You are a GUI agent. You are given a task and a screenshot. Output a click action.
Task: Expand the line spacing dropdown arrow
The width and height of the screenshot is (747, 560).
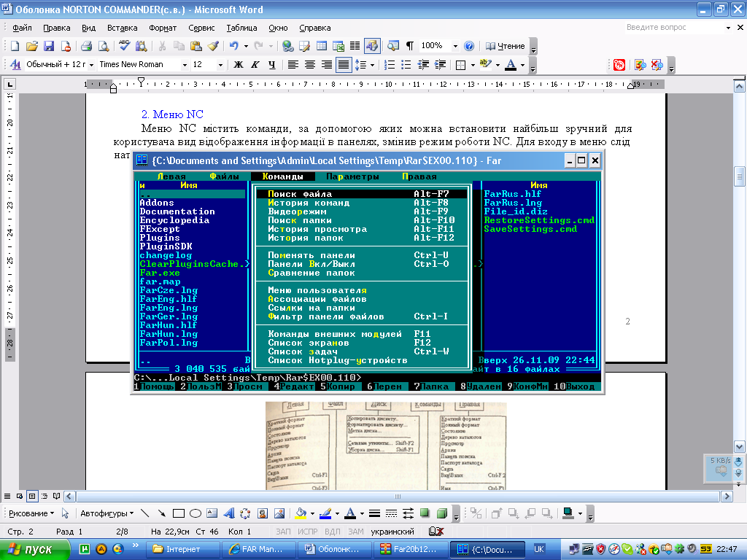(x=372, y=65)
